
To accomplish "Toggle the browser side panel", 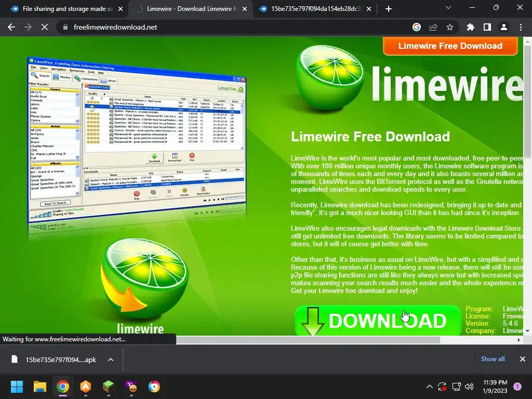I will (487, 27).
